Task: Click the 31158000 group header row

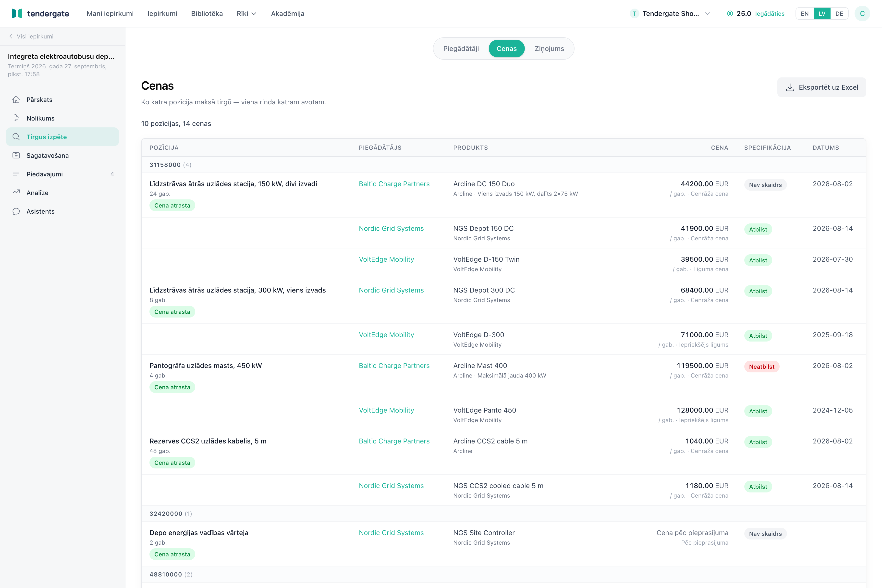Action: [504, 165]
